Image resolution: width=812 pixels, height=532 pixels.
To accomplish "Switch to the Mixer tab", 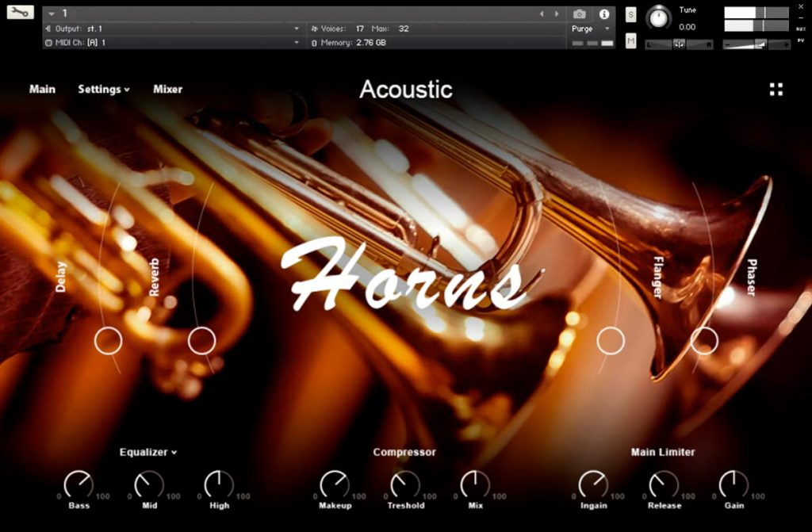I will click(167, 89).
